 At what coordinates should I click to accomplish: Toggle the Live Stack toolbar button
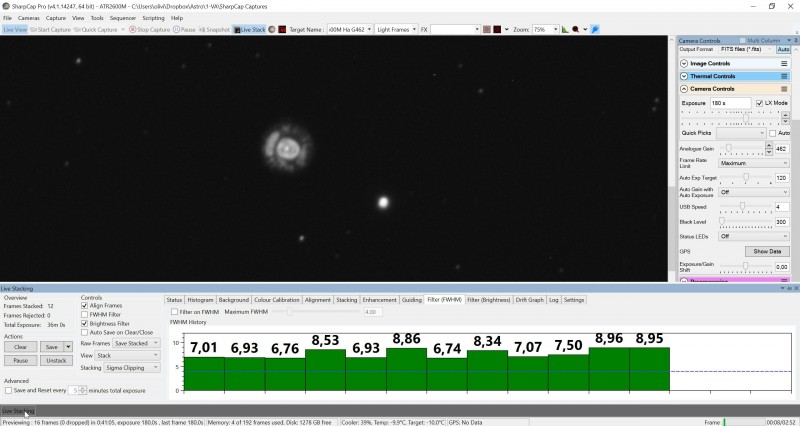coord(249,30)
